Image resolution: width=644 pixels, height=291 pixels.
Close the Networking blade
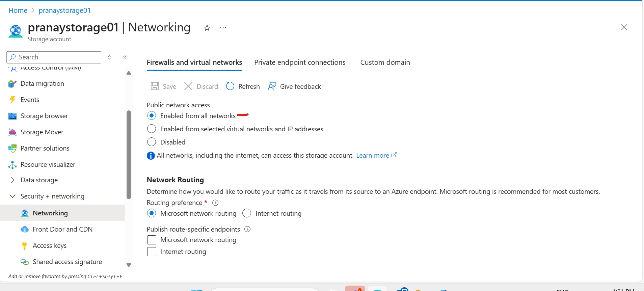[x=624, y=28]
